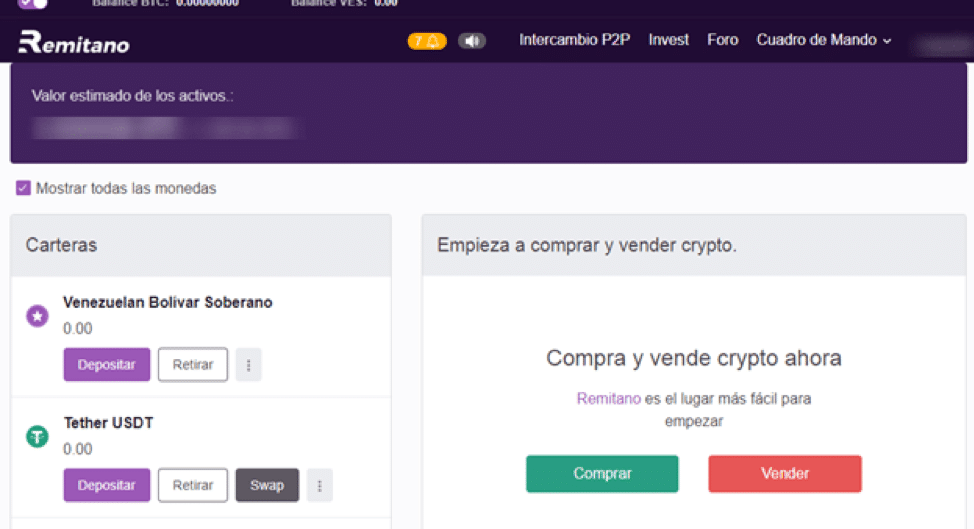Go to Intercambio P2P

click(x=575, y=40)
